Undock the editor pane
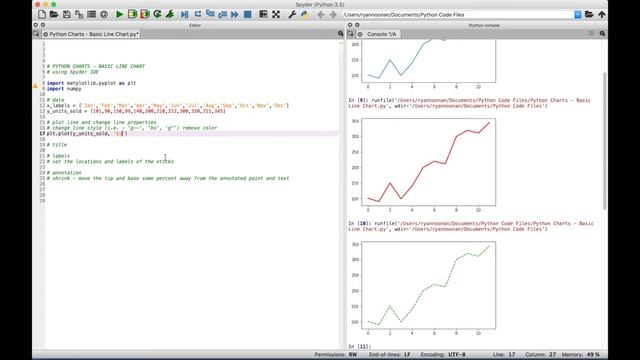The height and width of the screenshot is (360, 640). [x=43, y=25]
